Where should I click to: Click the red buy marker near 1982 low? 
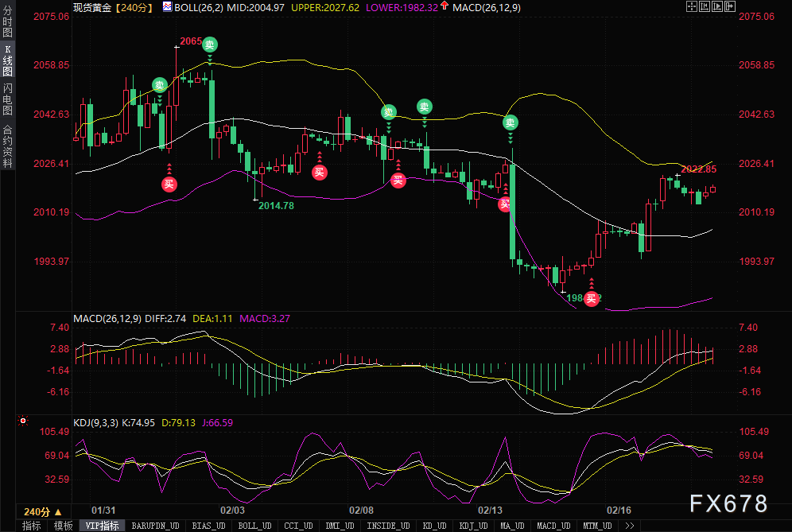(591, 299)
